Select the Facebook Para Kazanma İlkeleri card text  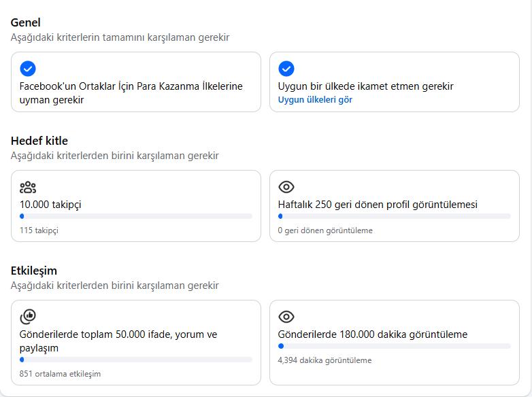(x=131, y=93)
